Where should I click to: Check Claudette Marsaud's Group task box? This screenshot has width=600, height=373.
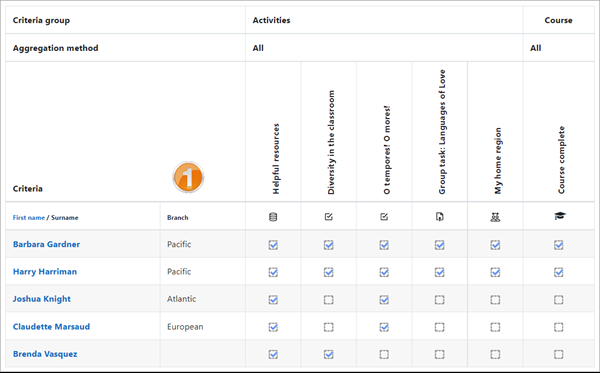[440, 327]
